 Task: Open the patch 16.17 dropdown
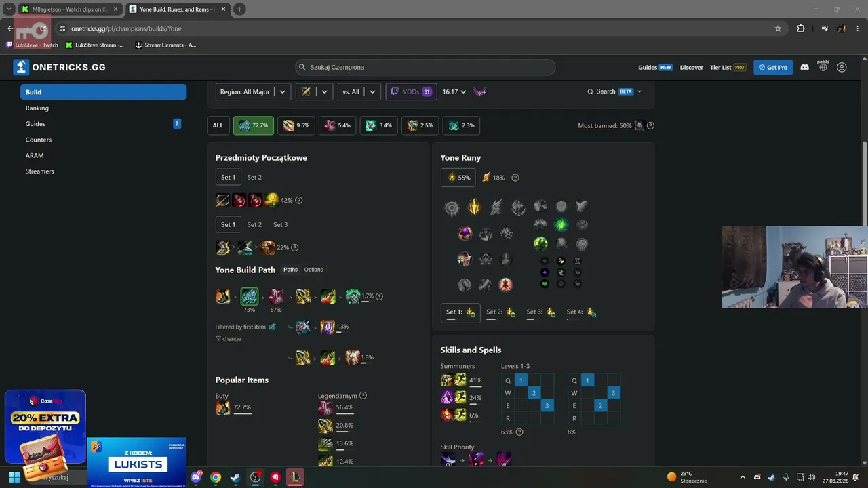(x=454, y=91)
